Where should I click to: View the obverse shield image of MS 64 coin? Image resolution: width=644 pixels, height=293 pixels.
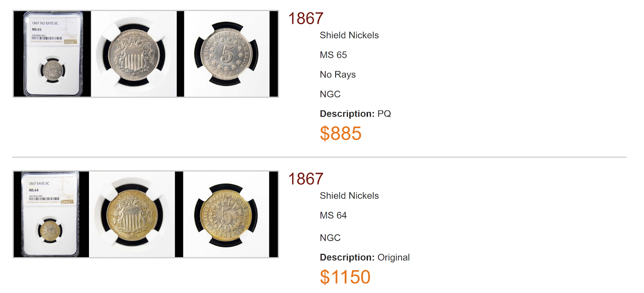tap(132, 214)
